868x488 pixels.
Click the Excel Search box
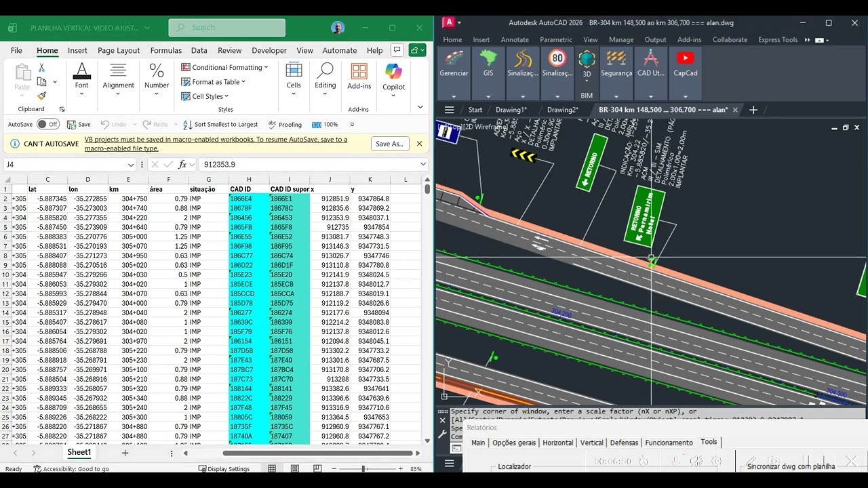(226, 28)
